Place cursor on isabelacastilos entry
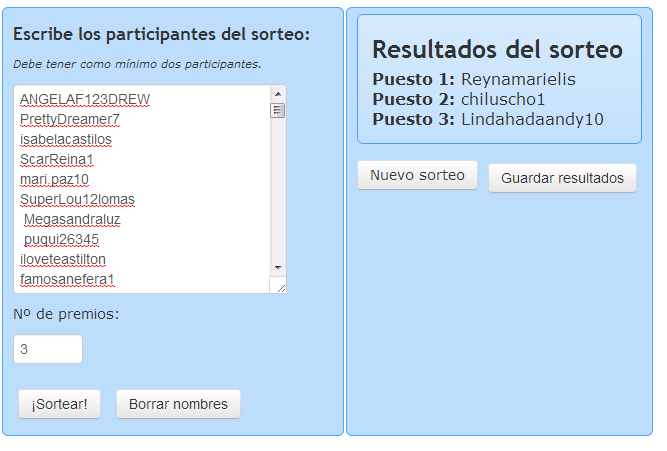This screenshot has width=667, height=451. coord(66,139)
